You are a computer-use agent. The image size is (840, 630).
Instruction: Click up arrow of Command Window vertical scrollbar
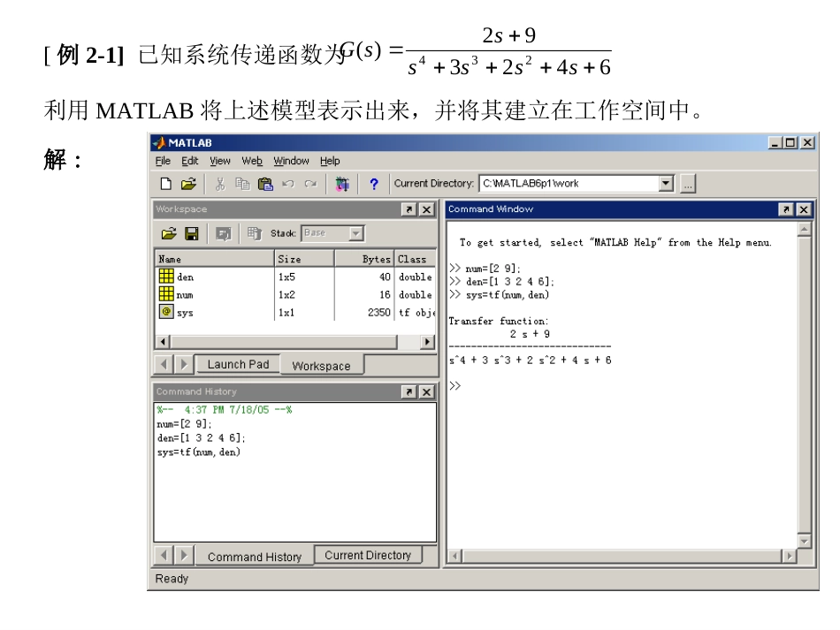click(804, 230)
